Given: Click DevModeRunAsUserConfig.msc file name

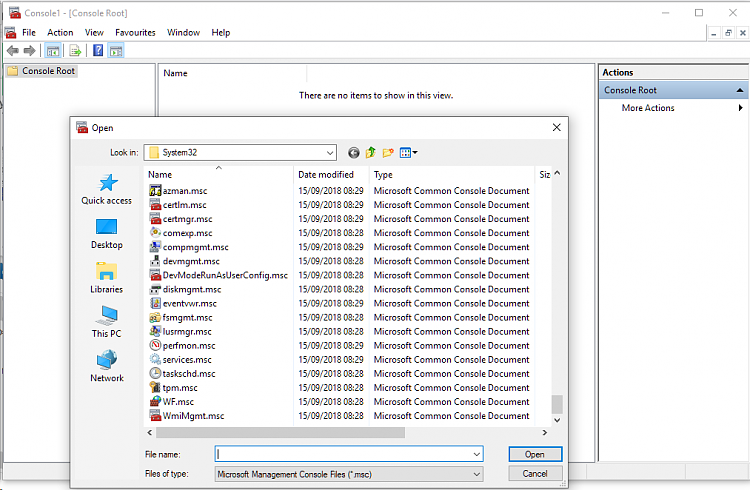Looking at the screenshot, I should (x=225, y=275).
